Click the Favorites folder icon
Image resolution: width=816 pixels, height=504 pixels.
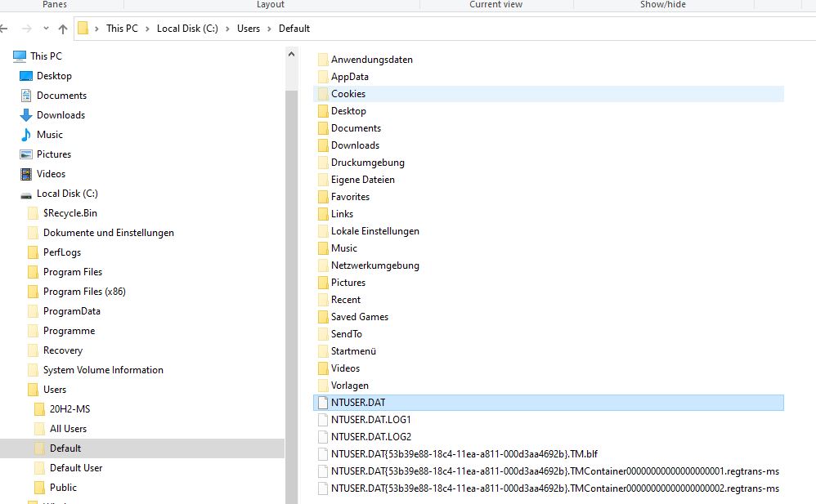(x=323, y=197)
